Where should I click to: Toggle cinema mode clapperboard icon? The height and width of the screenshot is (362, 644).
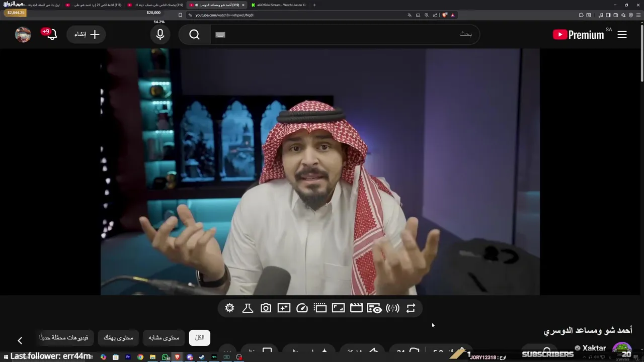tap(356, 308)
